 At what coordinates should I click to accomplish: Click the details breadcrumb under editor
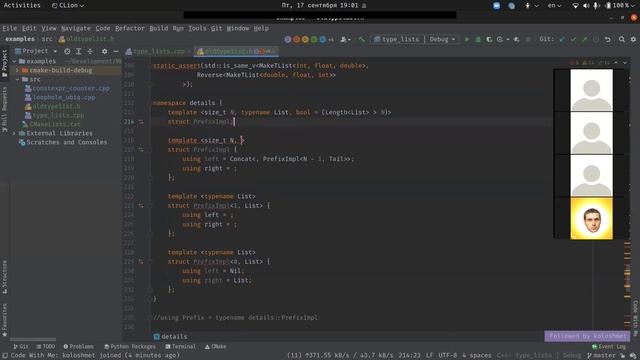(x=170, y=336)
